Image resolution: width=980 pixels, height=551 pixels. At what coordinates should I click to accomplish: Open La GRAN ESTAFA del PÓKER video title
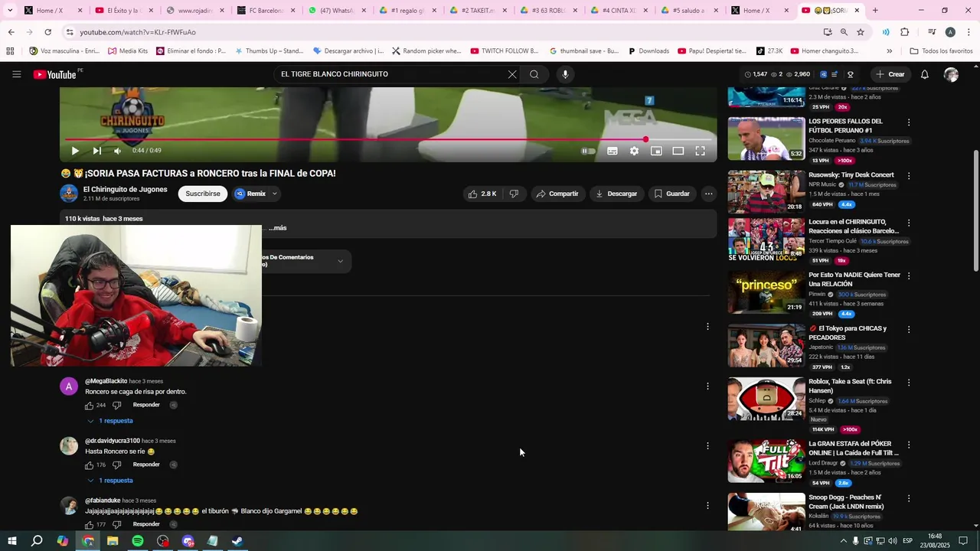coord(854,448)
